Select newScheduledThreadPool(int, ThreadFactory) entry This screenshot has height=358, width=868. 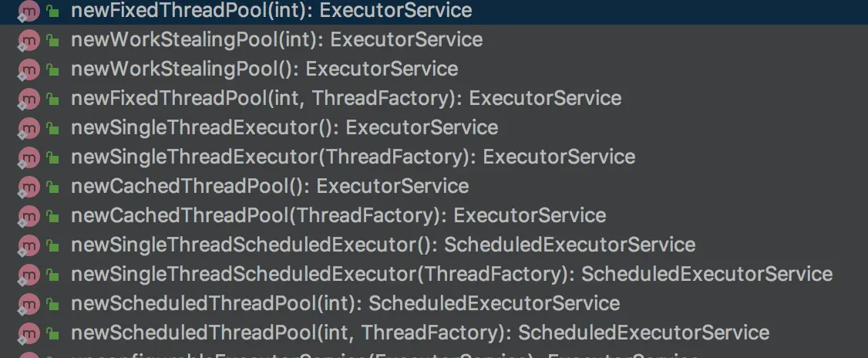click(419, 333)
